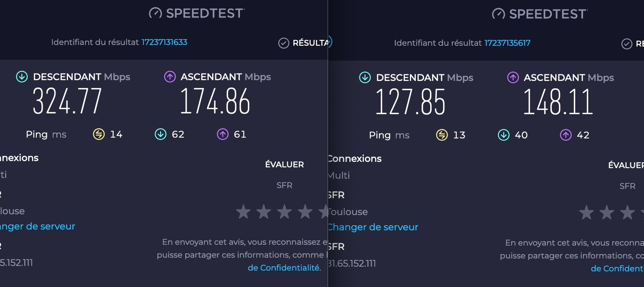Screen dimensions: 644x287
Task: Rate SFR two stars in right panel
Action: pos(607,213)
